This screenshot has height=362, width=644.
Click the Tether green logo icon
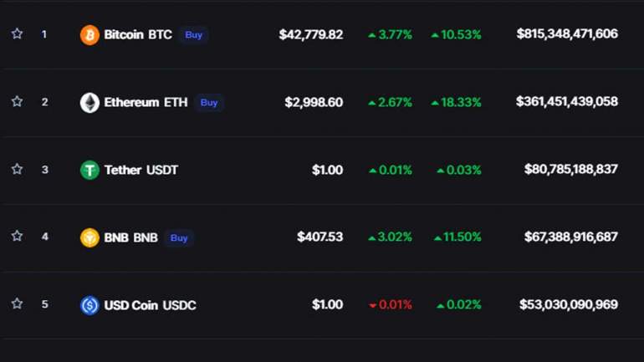click(89, 170)
